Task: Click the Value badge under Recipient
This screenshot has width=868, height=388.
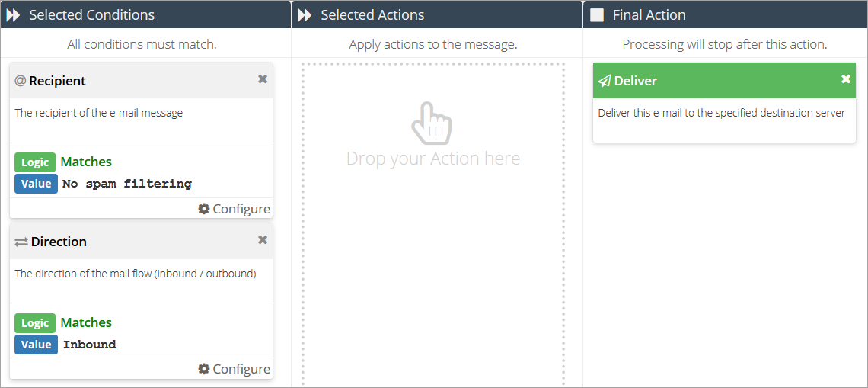Action: pyautogui.click(x=36, y=184)
